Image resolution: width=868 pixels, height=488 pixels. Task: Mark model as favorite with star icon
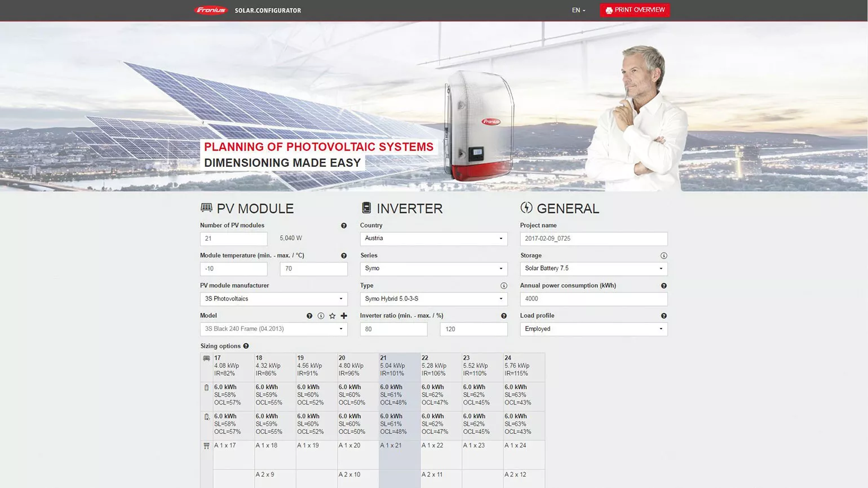pos(333,316)
